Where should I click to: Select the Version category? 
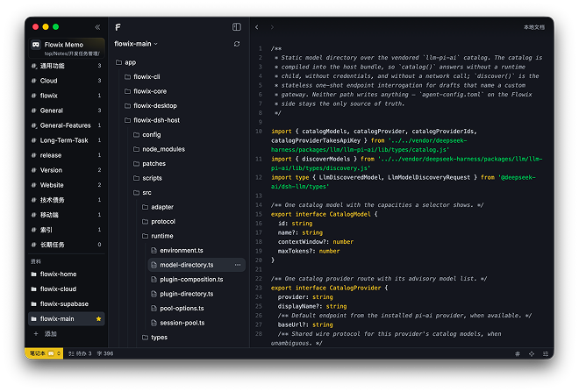[67, 170]
